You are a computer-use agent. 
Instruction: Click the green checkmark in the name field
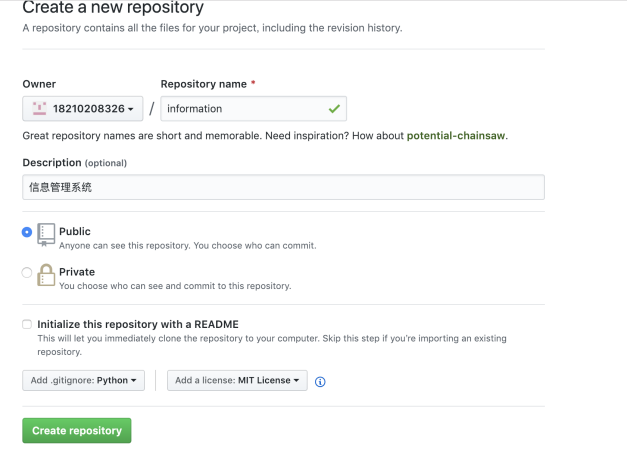334,108
